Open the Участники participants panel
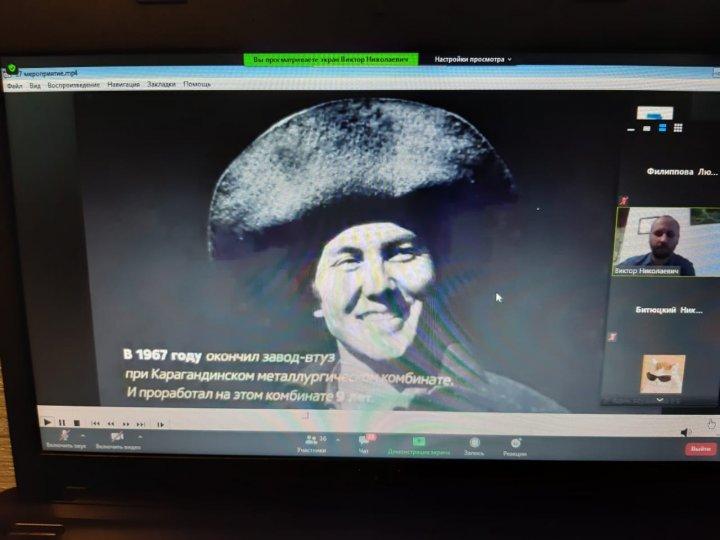Image resolution: width=720 pixels, height=540 pixels. (311, 443)
